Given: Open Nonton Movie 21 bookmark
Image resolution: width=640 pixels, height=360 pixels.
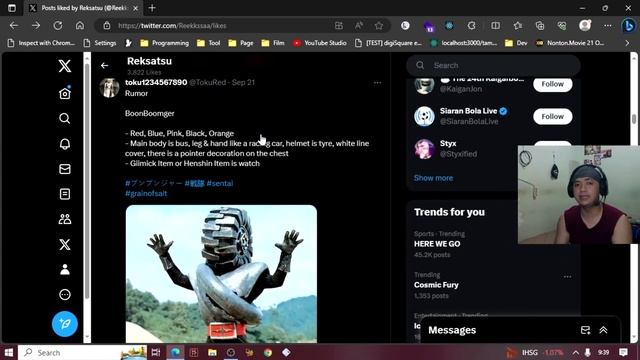Looking at the screenshot, I should tap(570, 43).
